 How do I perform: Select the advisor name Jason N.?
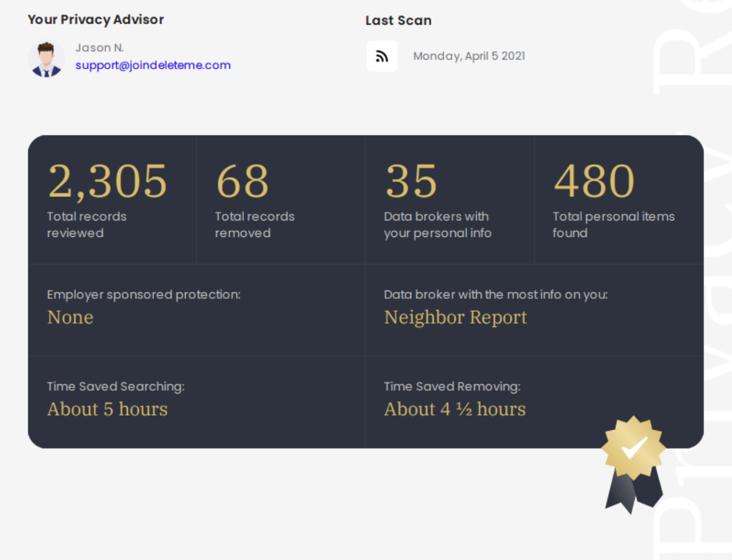pyautogui.click(x=99, y=48)
